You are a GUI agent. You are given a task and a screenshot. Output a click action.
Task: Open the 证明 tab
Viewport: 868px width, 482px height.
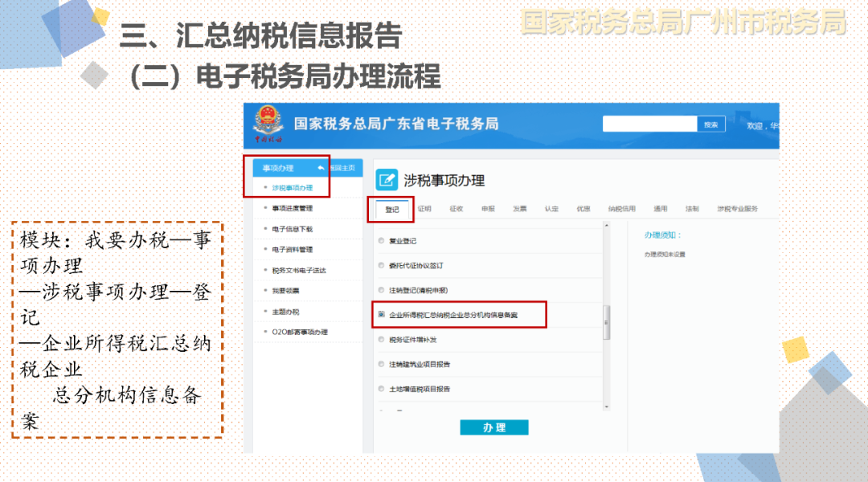tap(424, 209)
